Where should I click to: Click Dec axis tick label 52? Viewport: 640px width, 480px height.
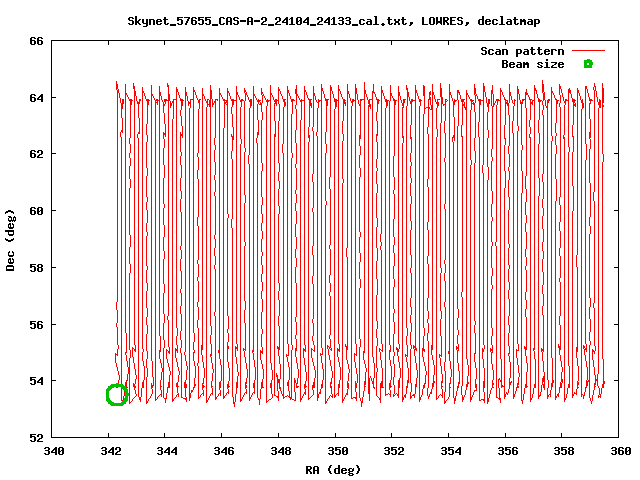36,438
